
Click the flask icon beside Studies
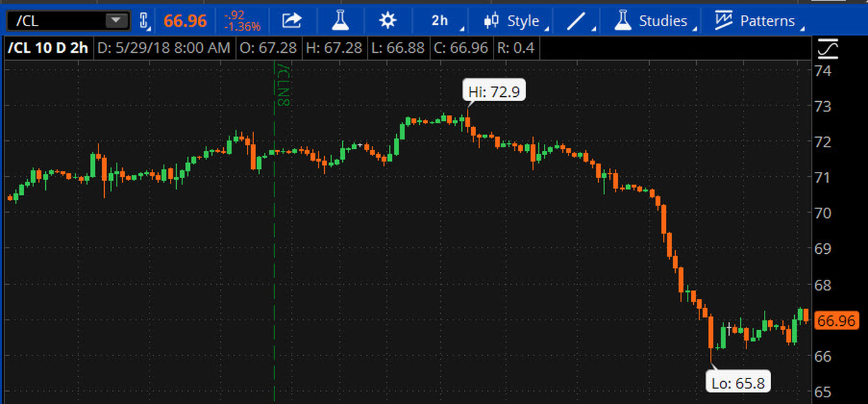pos(623,20)
